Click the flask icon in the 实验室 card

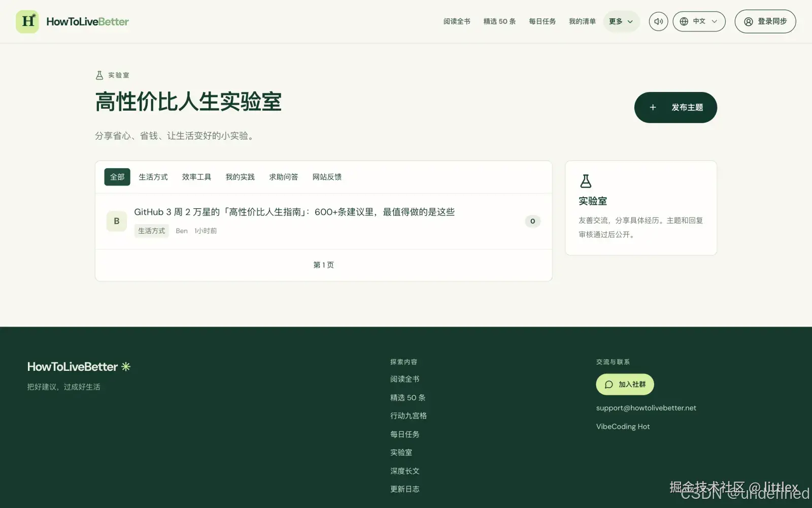(x=586, y=181)
